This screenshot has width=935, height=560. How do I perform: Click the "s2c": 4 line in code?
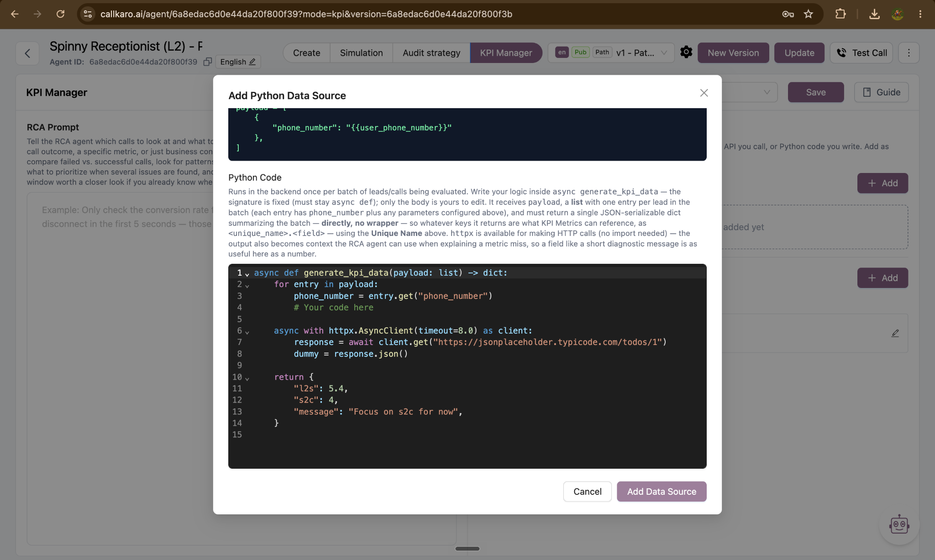click(315, 400)
